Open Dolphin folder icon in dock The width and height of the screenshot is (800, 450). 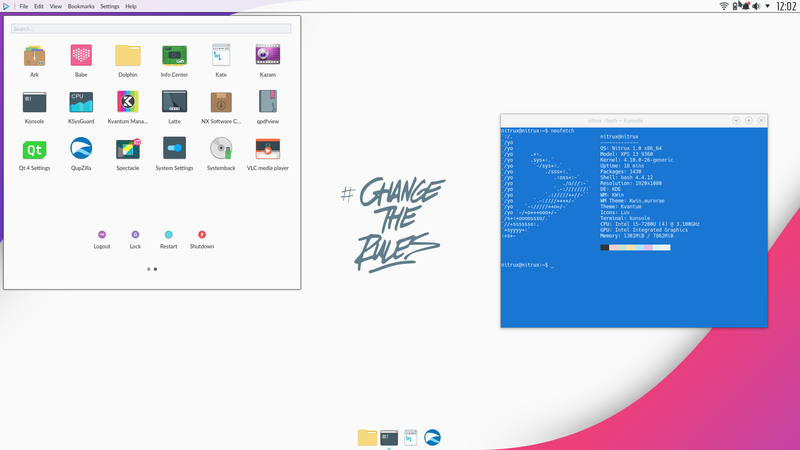click(367, 437)
